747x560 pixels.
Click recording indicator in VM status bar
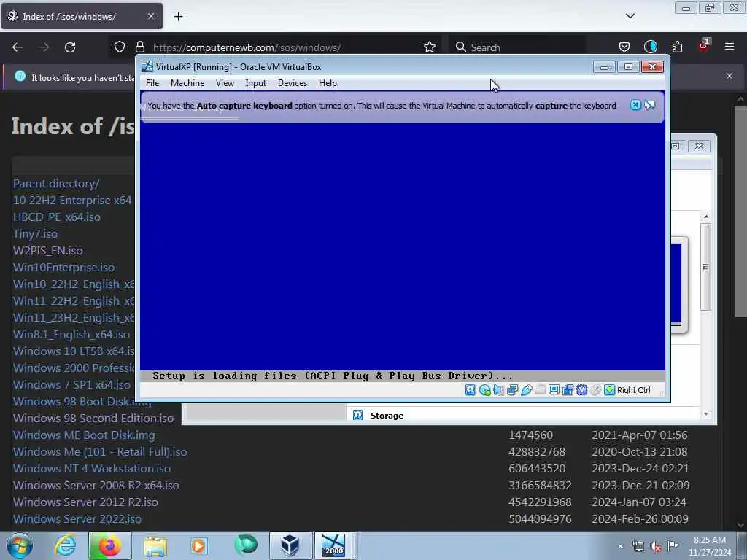click(x=568, y=390)
